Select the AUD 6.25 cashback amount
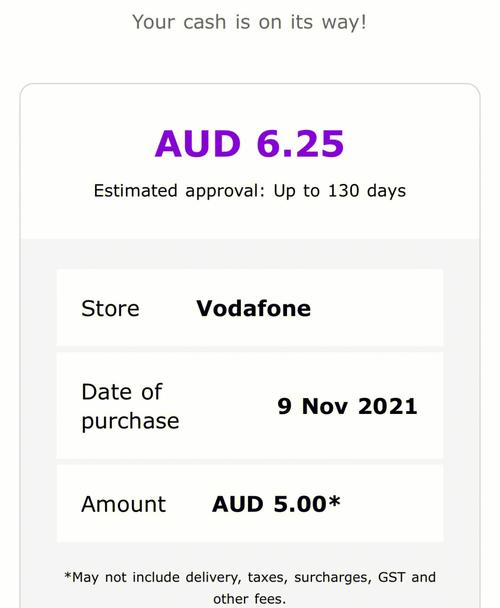The height and width of the screenshot is (608, 500). click(249, 144)
